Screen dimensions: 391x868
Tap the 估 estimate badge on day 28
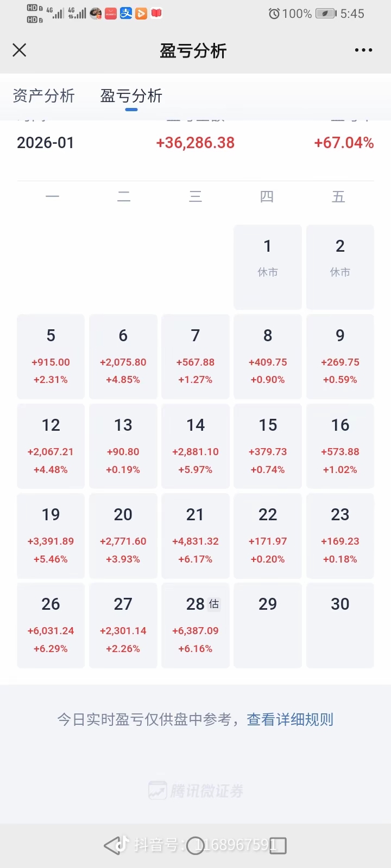coord(214,604)
